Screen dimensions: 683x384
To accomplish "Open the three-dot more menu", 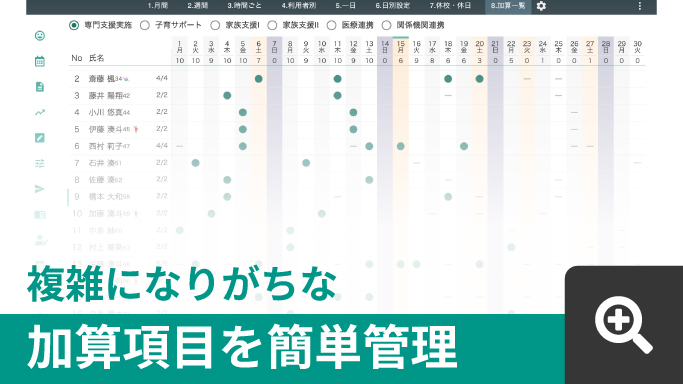I will [x=639, y=6].
